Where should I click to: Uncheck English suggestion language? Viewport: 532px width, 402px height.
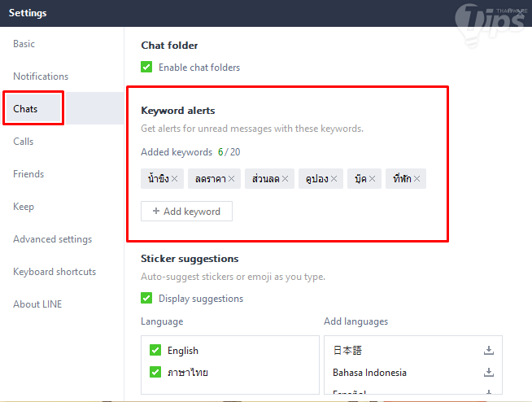(155, 350)
